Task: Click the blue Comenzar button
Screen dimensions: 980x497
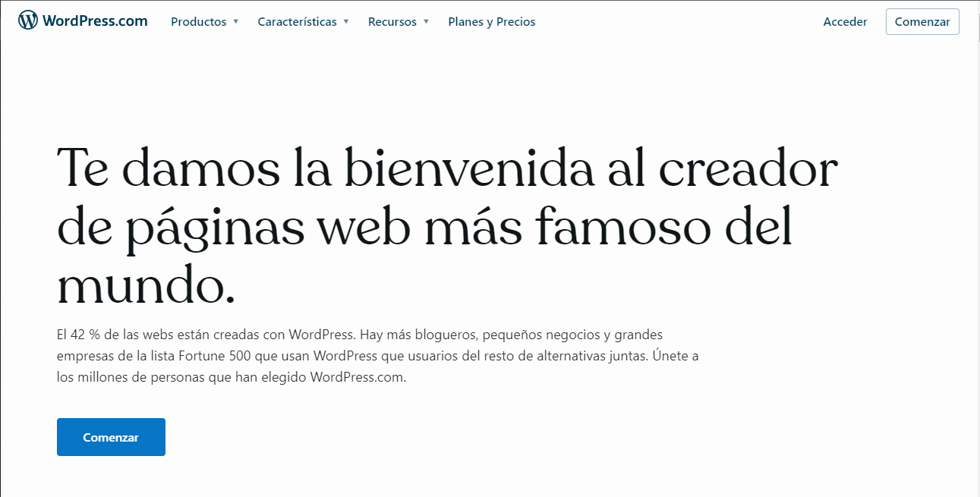Action: [x=111, y=437]
